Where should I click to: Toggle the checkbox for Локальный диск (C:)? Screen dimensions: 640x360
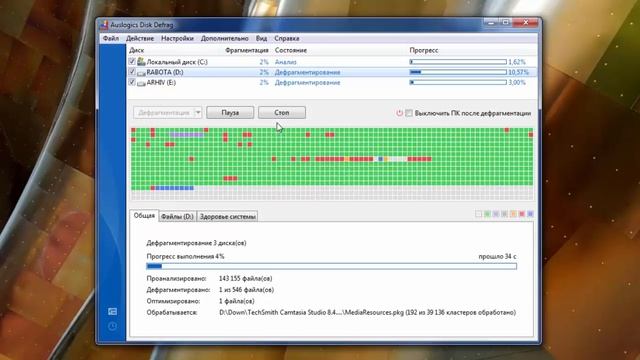coord(132,62)
